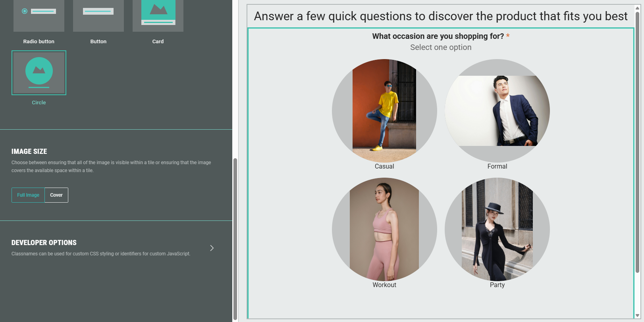
Task: Click preview scrollbar down arrow
Action: coord(637,316)
